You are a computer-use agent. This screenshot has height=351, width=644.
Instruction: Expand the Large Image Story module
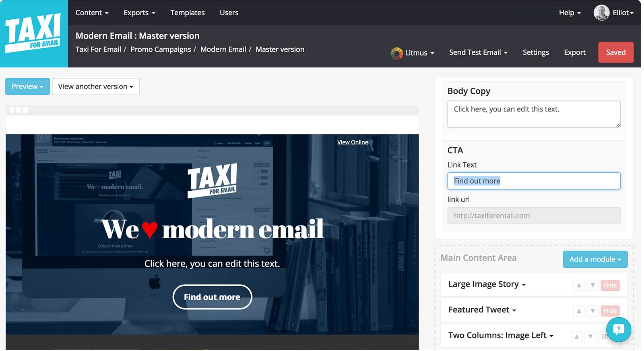click(x=487, y=284)
